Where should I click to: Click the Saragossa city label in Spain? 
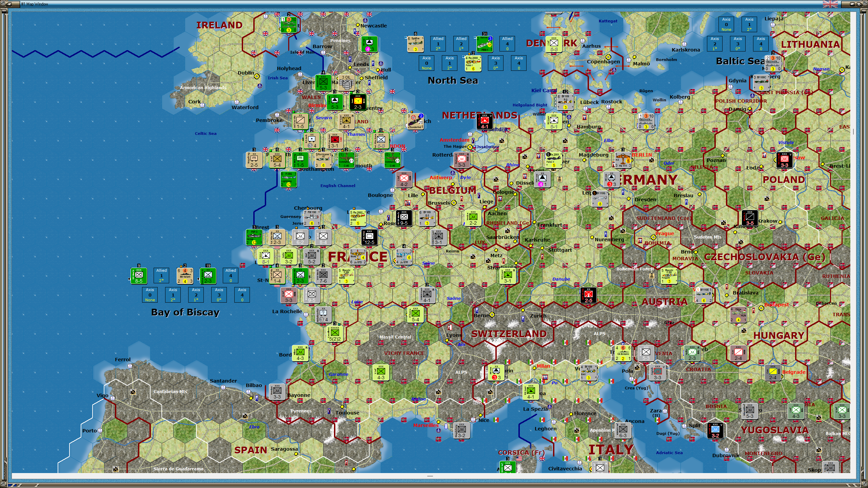284,449
